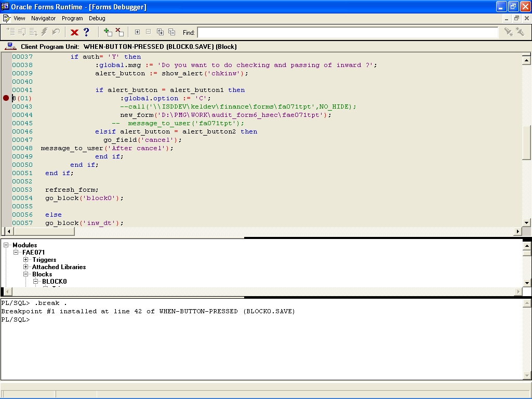Screen dimensions: 532x399
Task: Open the Program menu
Action: 72,18
